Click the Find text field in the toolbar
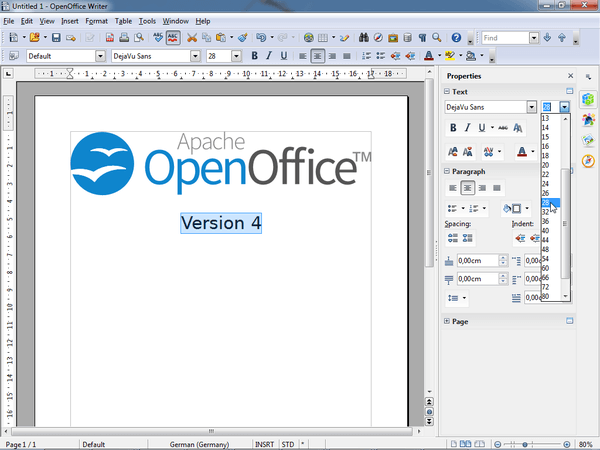Image resolution: width=600 pixels, height=450 pixels. coord(504,38)
